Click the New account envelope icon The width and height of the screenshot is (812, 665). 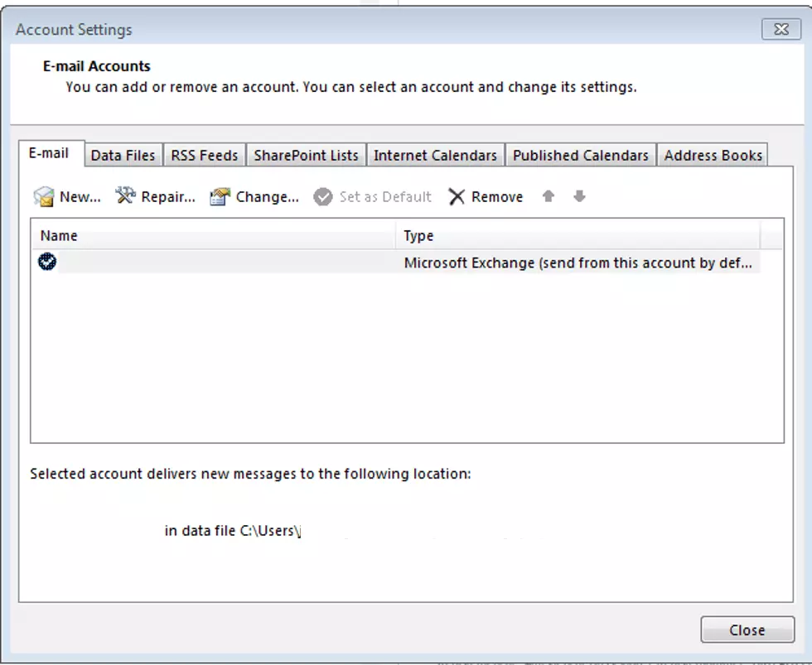43,197
